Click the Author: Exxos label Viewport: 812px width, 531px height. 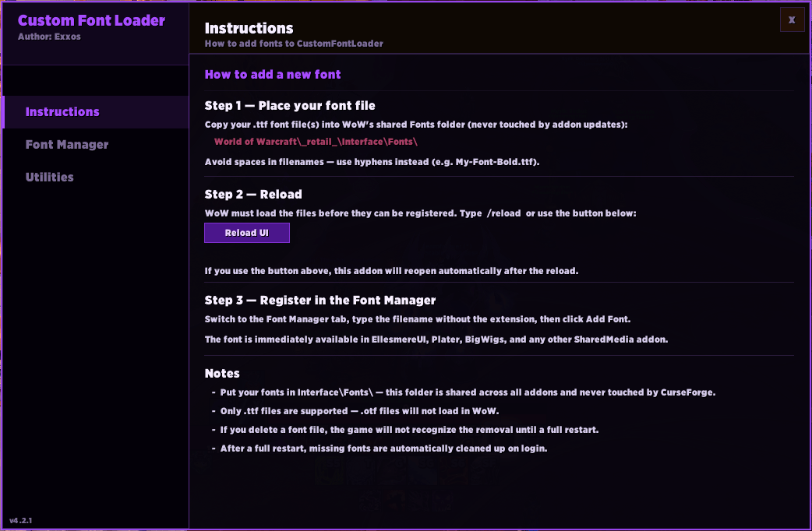tap(49, 37)
